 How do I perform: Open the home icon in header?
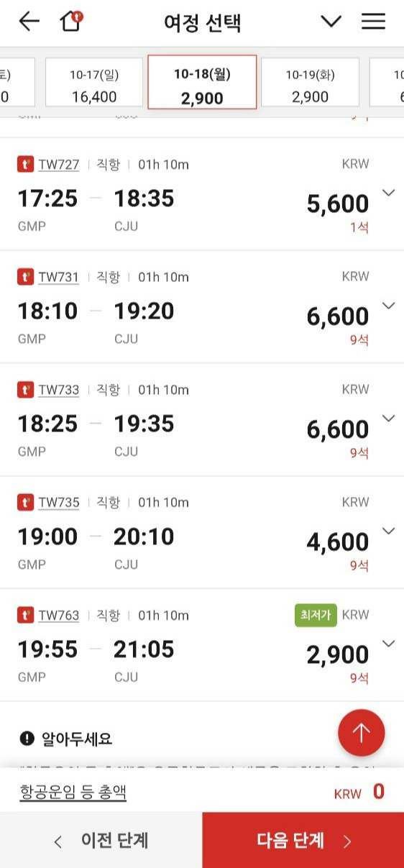(71, 21)
